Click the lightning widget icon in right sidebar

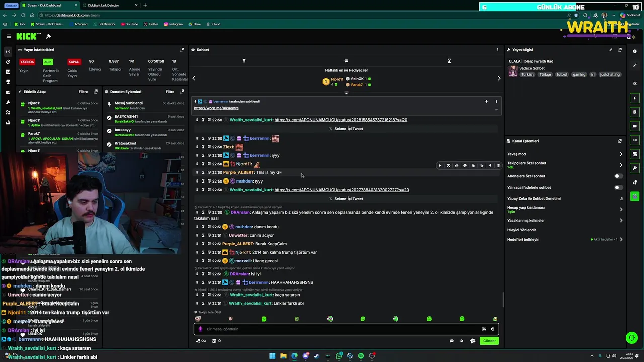[635, 98]
